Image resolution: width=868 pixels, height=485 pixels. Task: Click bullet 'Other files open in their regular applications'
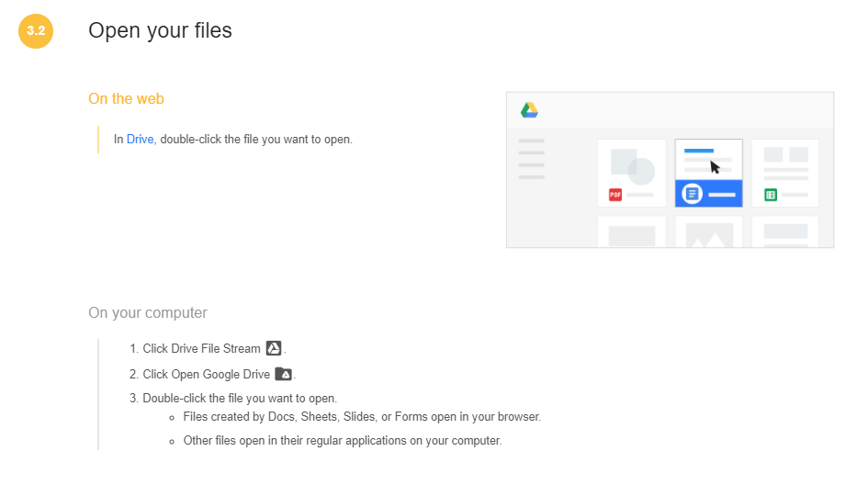pos(343,441)
